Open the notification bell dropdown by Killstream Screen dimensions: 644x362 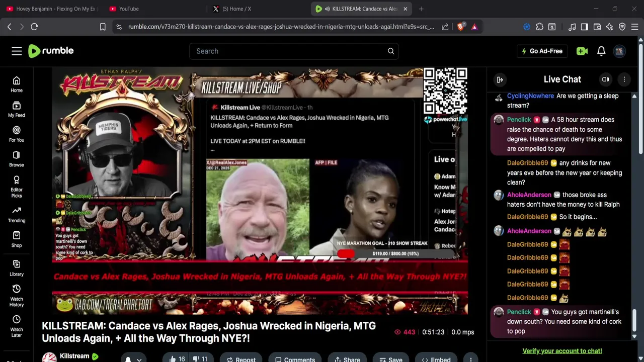tap(133, 359)
